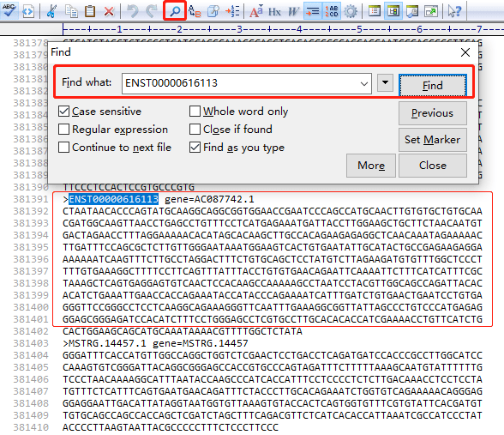Image resolution: width=504 pixels, height=435 pixels.
Task: Open the arrow menu beside Find what
Action: (x=385, y=83)
